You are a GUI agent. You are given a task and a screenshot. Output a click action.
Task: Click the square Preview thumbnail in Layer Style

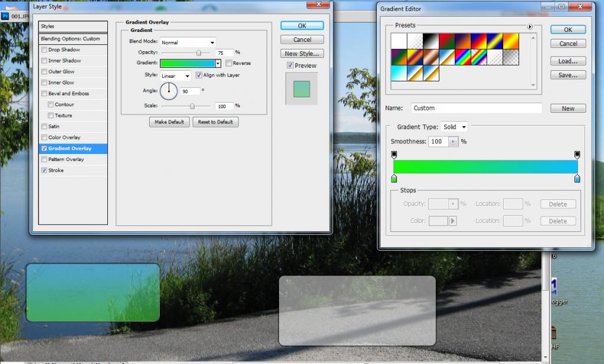pyautogui.click(x=301, y=89)
